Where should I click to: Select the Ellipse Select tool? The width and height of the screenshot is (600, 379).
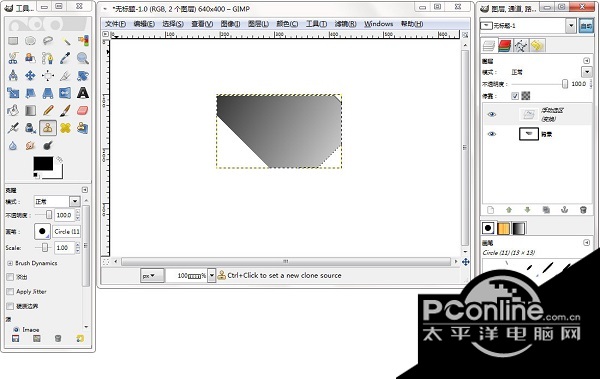[x=30, y=41]
